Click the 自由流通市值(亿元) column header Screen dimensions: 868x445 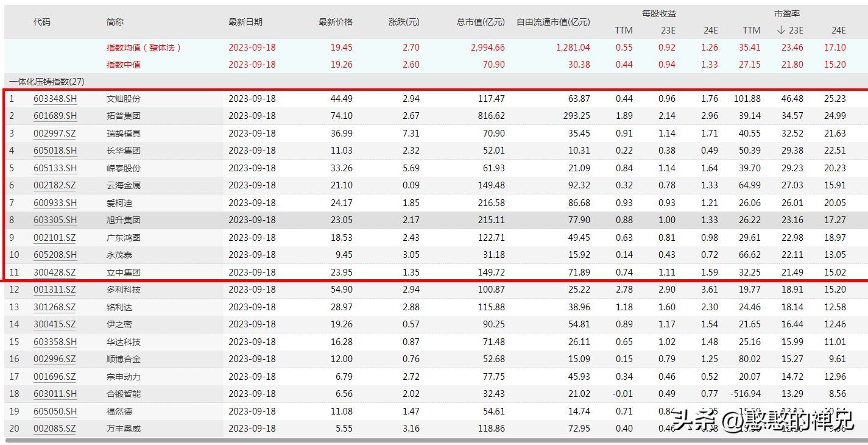(x=553, y=22)
